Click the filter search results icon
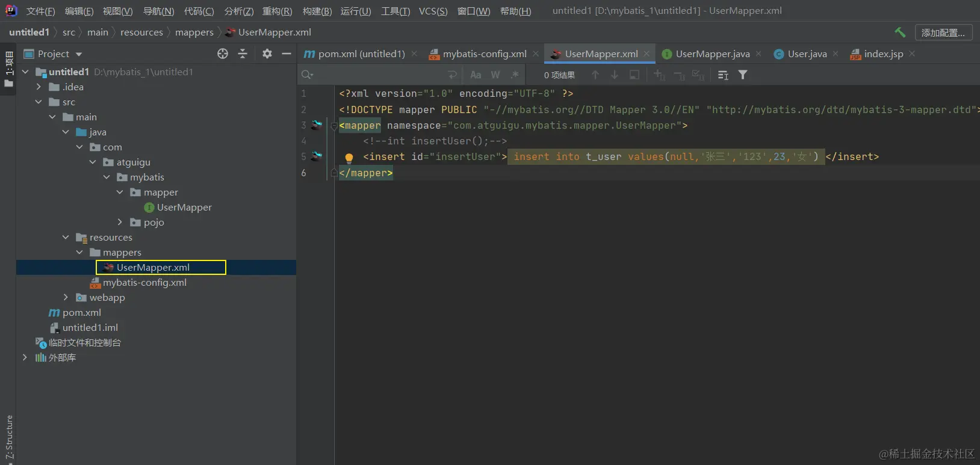Viewport: 980px width, 465px height. coord(743,75)
